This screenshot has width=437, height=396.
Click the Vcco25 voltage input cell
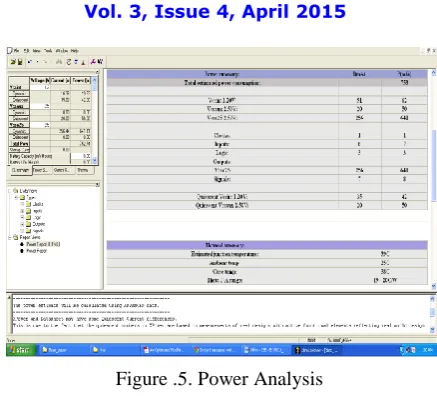pyautogui.click(x=40, y=125)
